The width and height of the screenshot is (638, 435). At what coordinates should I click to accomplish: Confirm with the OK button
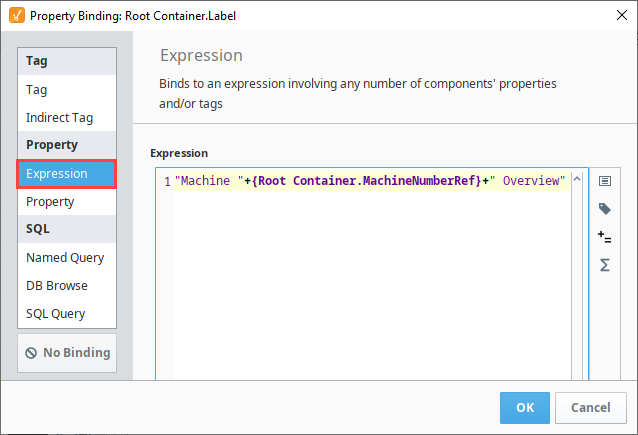524,408
